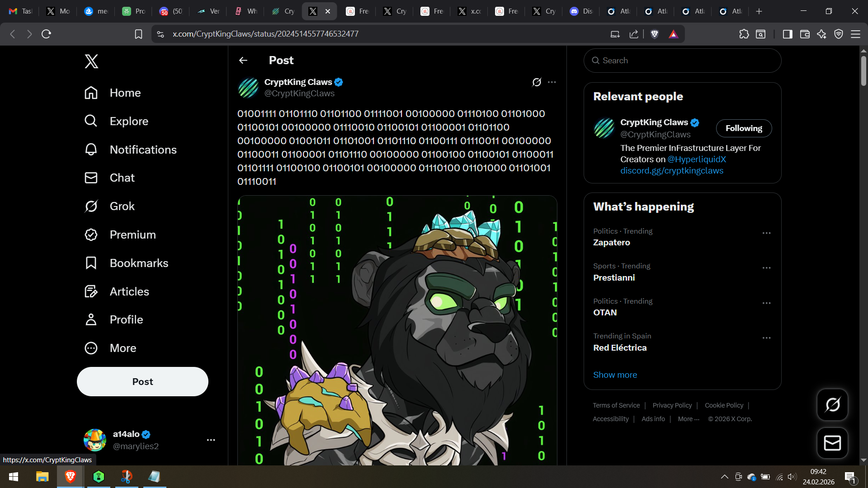
Task: Bookmark this page in address bar
Action: [x=138, y=34]
